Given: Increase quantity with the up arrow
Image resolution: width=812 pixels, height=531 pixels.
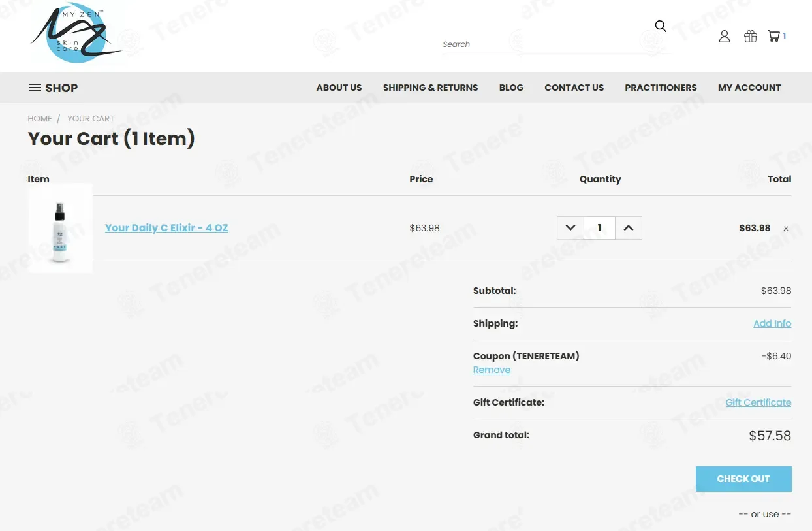Looking at the screenshot, I should click(x=629, y=228).
